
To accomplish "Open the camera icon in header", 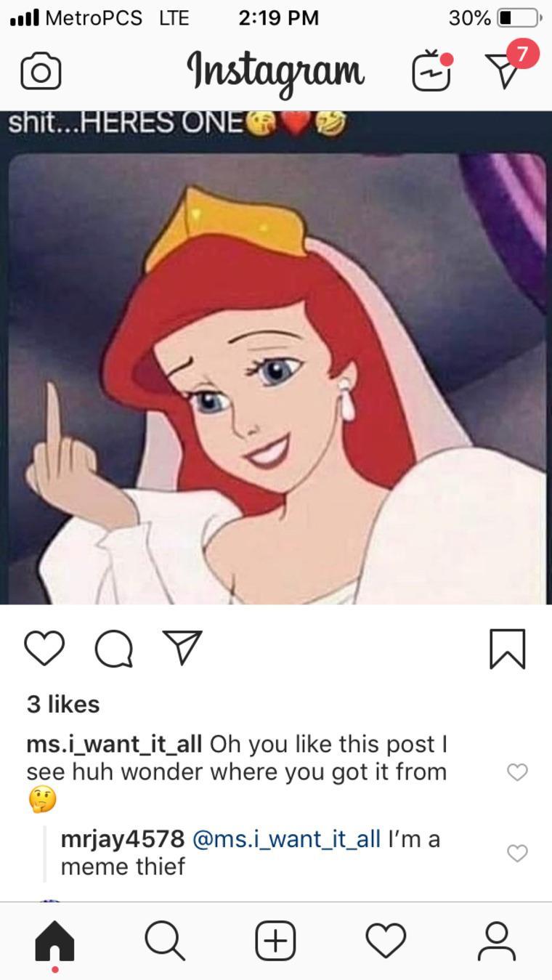I will [41, 71].
